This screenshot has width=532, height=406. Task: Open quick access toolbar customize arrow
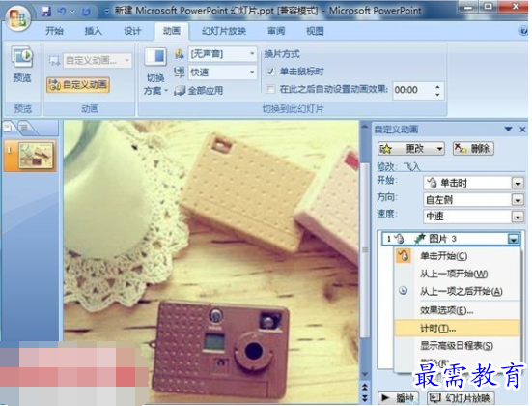point(107,12)
